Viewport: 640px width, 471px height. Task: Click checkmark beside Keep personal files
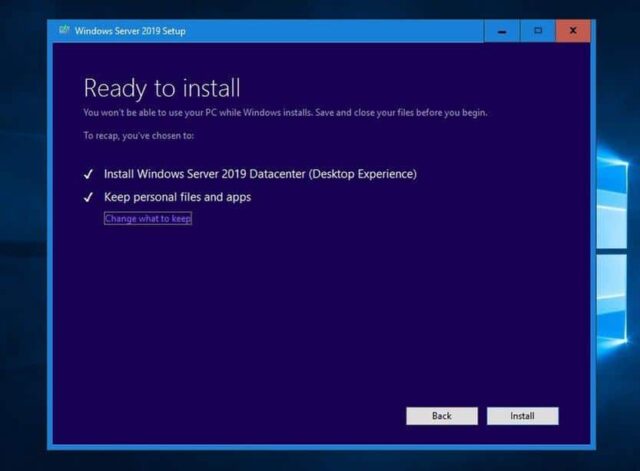coord(88,198)
